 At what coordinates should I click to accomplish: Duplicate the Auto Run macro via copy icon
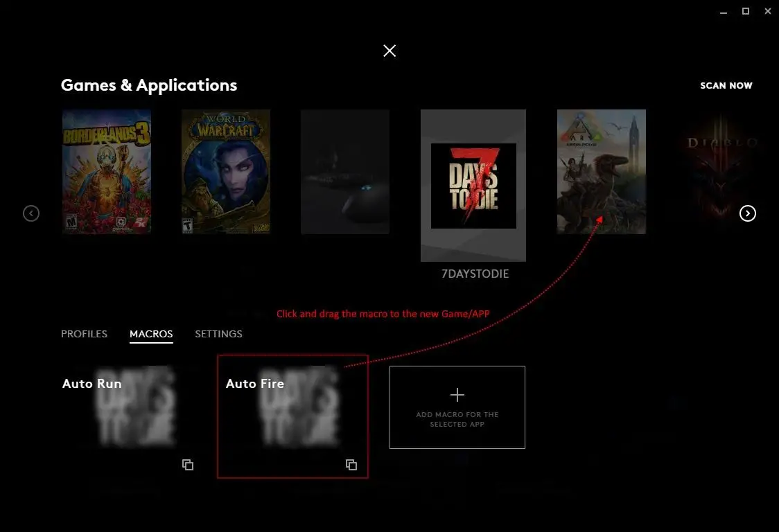pos(187,464)
